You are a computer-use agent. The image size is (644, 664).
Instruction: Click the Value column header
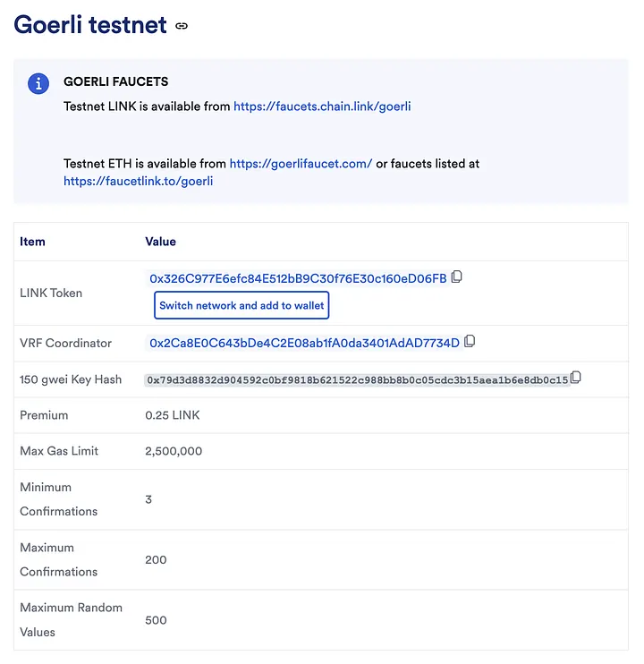160,242
